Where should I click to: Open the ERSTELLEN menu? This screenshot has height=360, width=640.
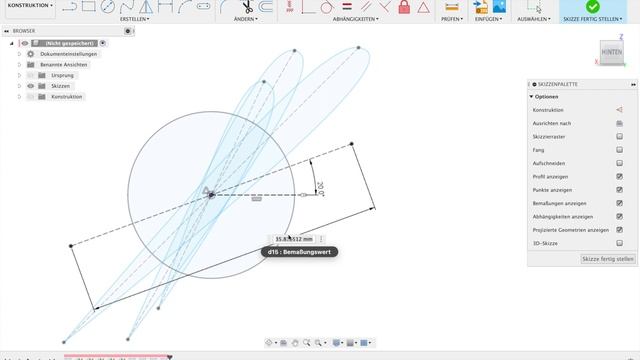point(135,19)
